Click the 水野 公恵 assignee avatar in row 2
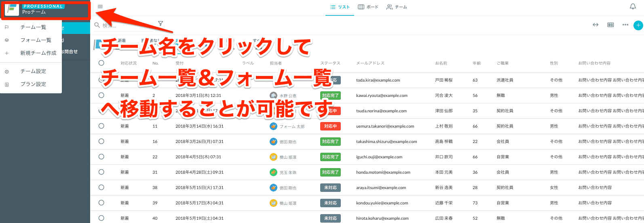644x223 pixels. click(273, 96)
